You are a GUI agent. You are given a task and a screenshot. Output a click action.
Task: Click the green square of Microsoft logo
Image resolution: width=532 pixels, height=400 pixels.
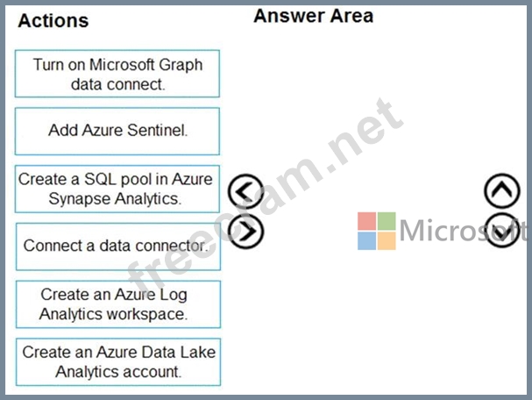pos(387,221)
